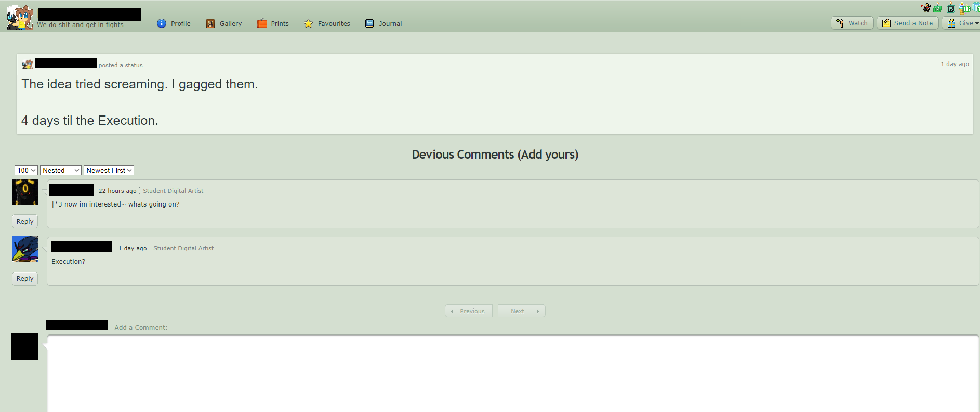
Task: Click the journal book icon next to Journal
Action: point(369,23)
